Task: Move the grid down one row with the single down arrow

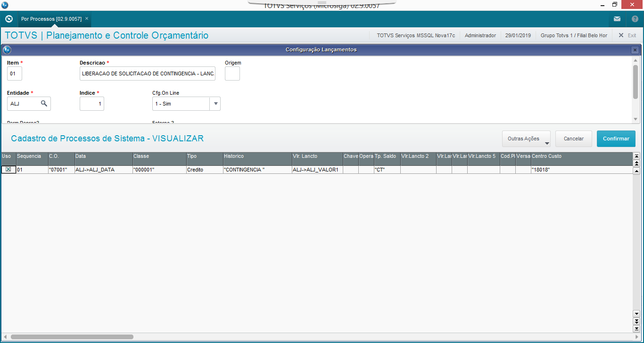Action: click(636, 314)
